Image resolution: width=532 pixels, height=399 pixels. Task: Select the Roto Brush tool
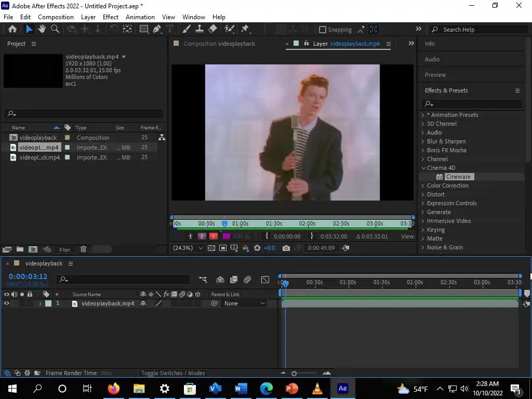[229, 29]
